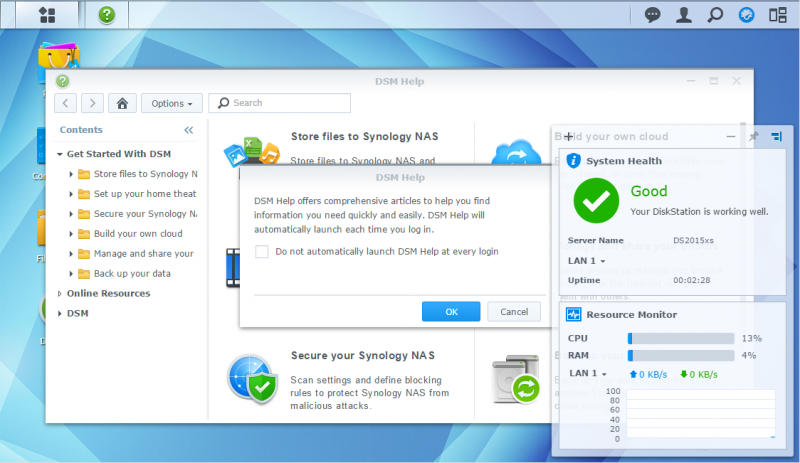The width and height of the screenshot is (800, 463).
Task: Expand Store files to Synology NAS folder
Action: (x=71, y=174)
